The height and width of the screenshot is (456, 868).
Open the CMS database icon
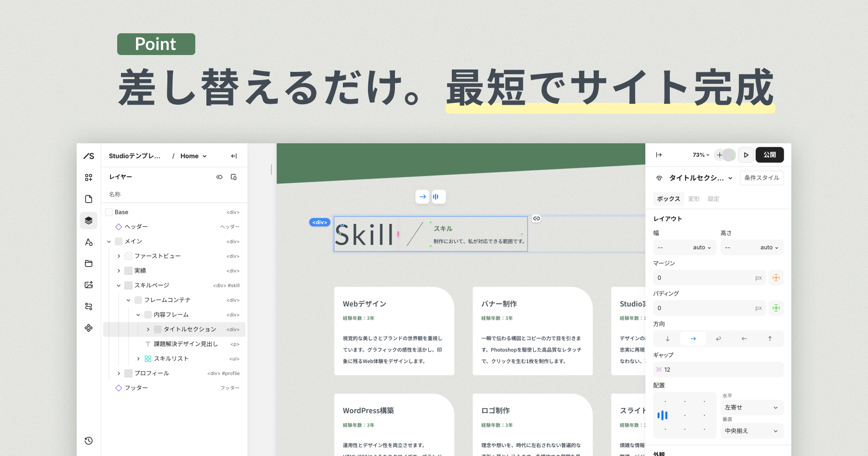(x=89, y=306)
